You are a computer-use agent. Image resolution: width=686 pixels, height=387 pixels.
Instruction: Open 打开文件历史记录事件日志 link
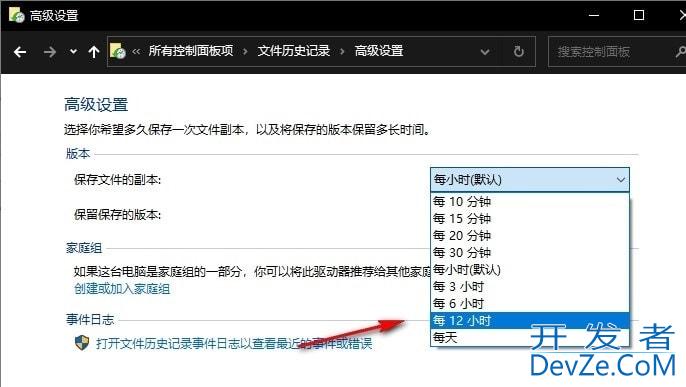click(x=234, y=344)
